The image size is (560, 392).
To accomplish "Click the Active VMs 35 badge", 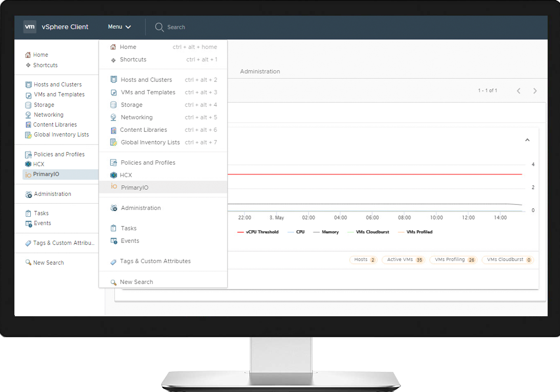I will (403, 260).
